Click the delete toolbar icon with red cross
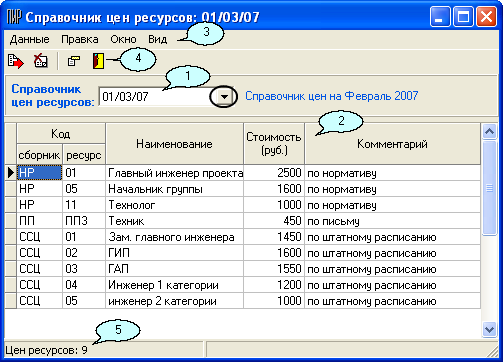 point(41,61)
